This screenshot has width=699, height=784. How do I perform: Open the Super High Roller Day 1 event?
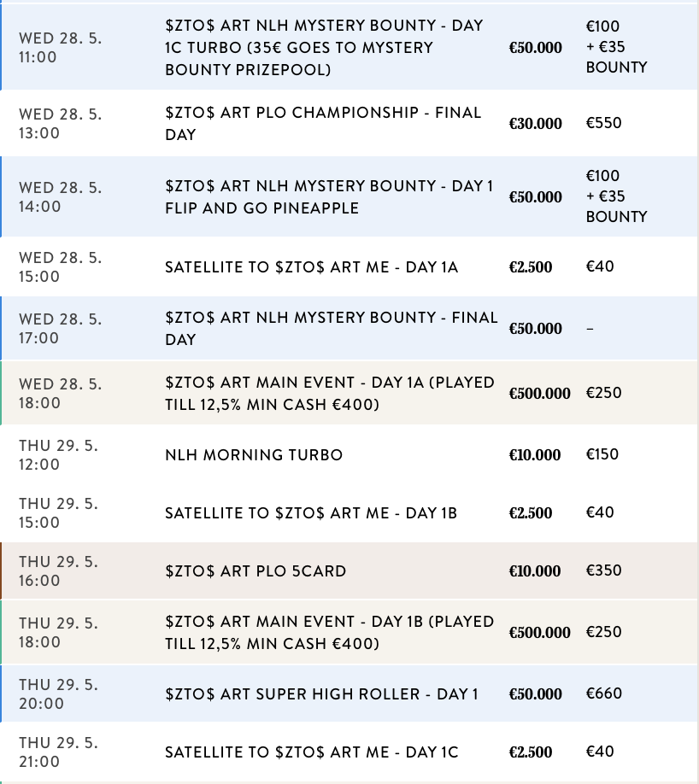[x=321, y=694]
